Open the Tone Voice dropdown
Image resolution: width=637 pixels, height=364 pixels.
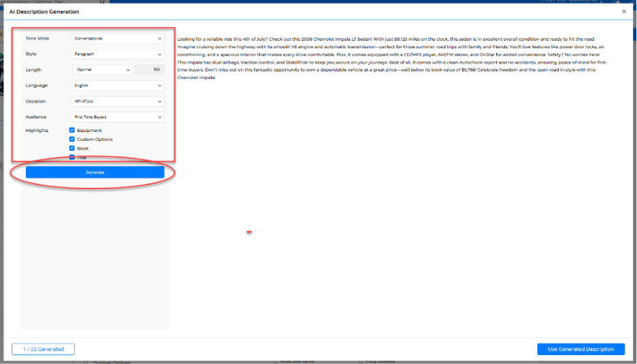118,39
